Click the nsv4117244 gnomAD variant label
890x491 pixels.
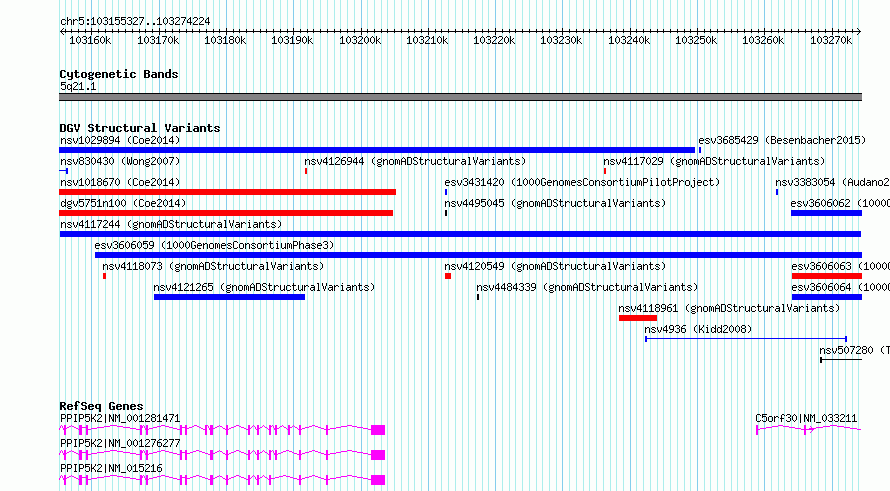click(x=171, y=224)
